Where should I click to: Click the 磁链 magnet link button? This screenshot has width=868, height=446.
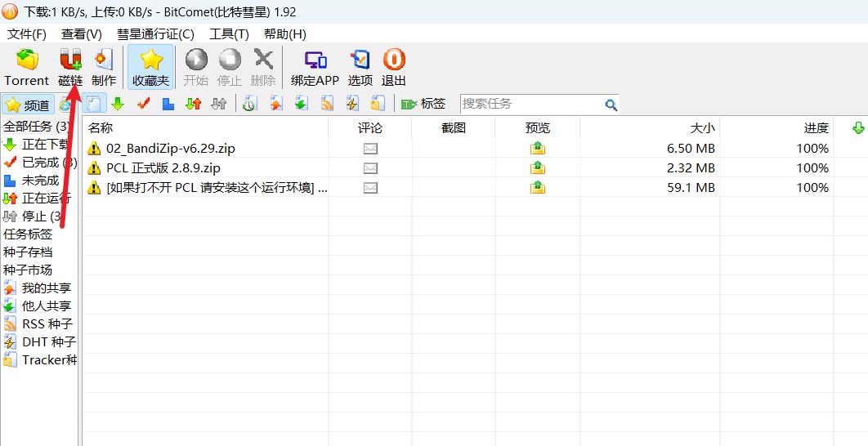click(70, 67)
